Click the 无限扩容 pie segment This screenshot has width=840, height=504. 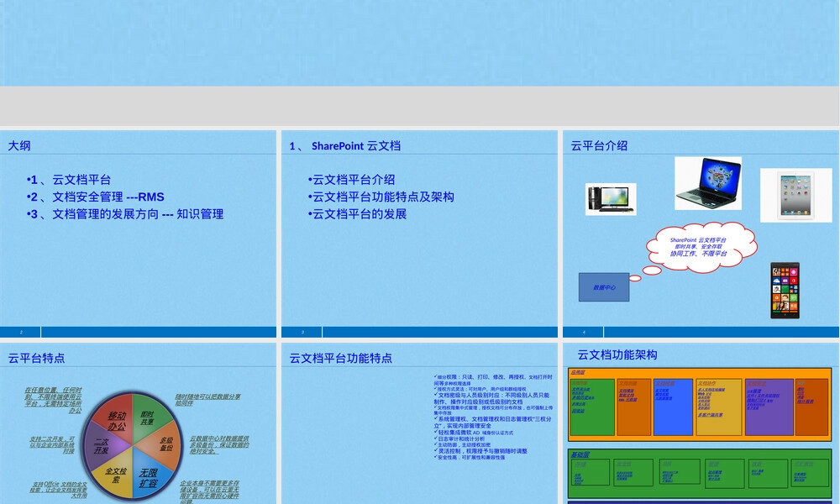pos(149,476)
